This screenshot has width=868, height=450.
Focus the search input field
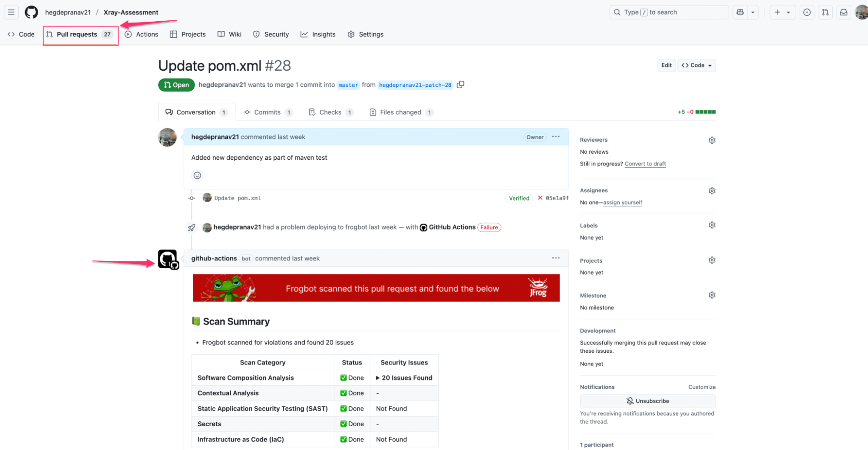click(x=669, y=12)
